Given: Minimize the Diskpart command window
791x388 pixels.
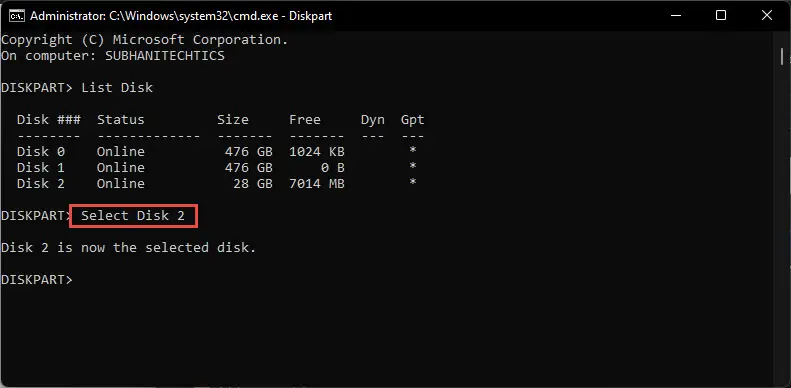Looking at the screenshot, I should [x=675, y=16].
